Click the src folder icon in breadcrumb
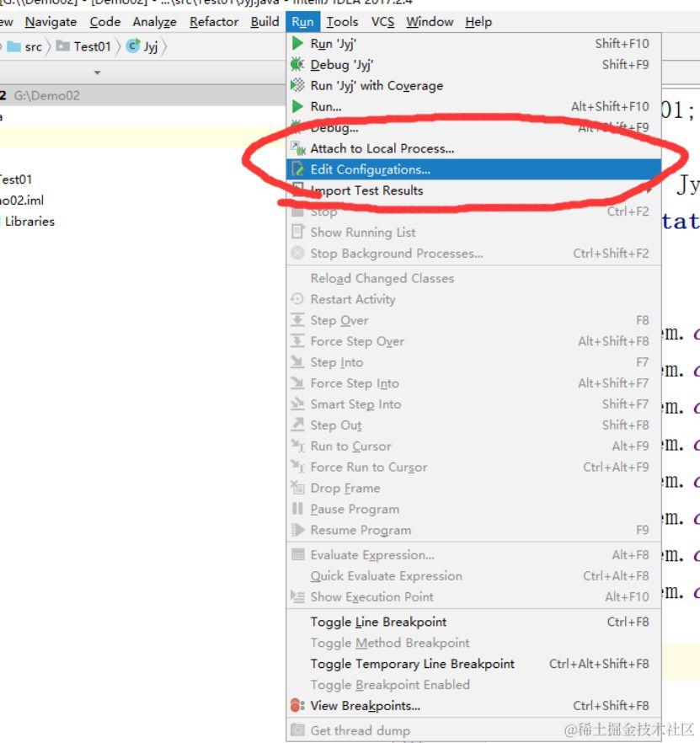Image resolution: width=700 pixels, height=743 pixels. click(x=13, y=46)
